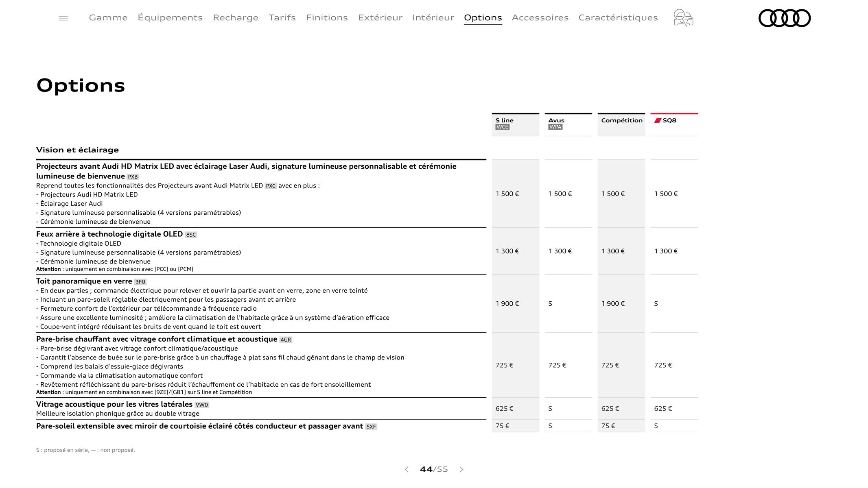Click the 8SC option code
This screenshot has height=488, width=868.
click(x=191, y=235)
